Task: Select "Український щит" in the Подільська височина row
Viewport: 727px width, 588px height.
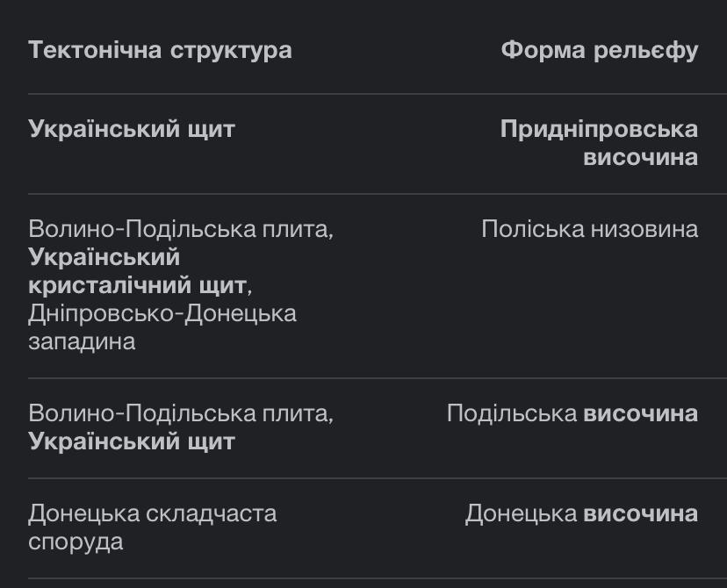Action: (132, 441)
